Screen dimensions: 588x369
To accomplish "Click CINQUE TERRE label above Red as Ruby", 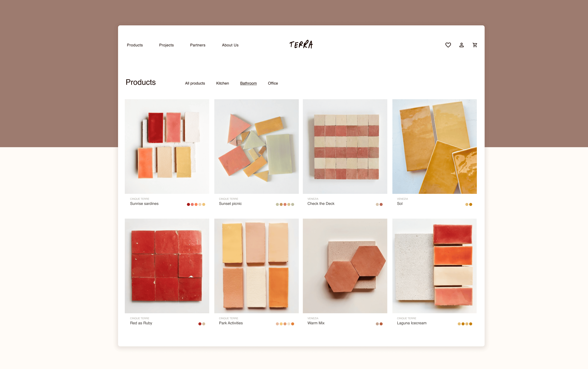I will [x=140, y=318].
